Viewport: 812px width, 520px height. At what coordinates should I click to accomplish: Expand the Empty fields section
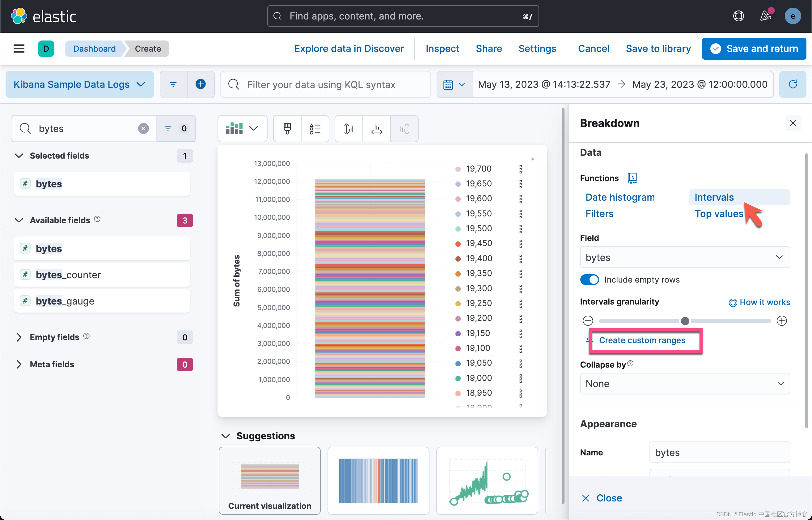[19, 337]
